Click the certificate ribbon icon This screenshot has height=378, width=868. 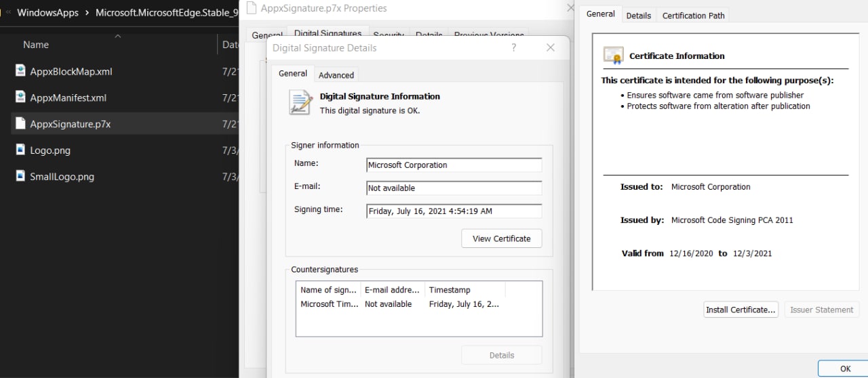613,56
